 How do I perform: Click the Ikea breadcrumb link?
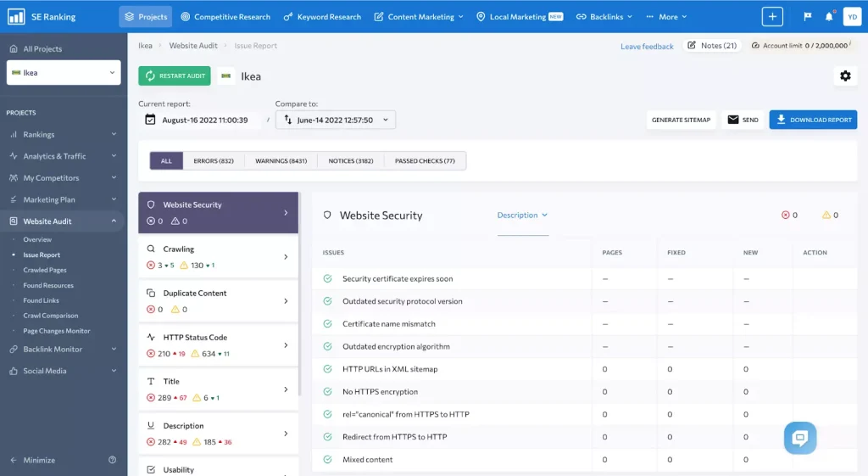pyautogui.click(x=145, y=46)
